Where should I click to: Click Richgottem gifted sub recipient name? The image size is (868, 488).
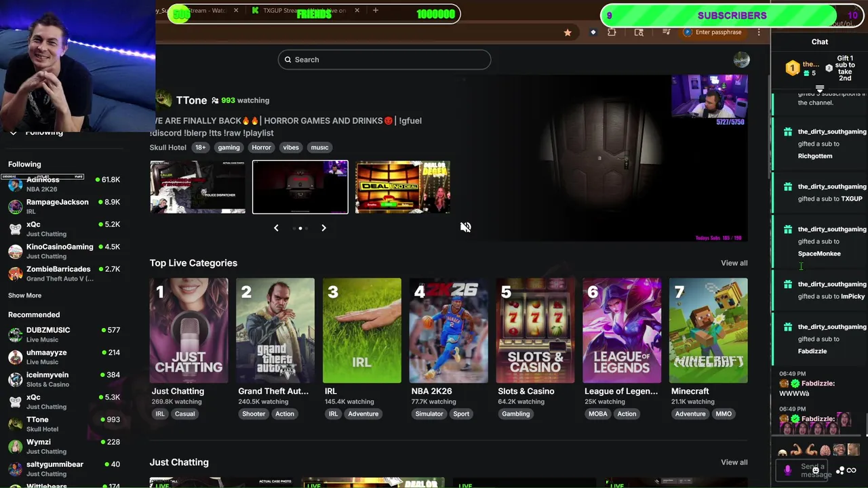(x=815, y=156)
